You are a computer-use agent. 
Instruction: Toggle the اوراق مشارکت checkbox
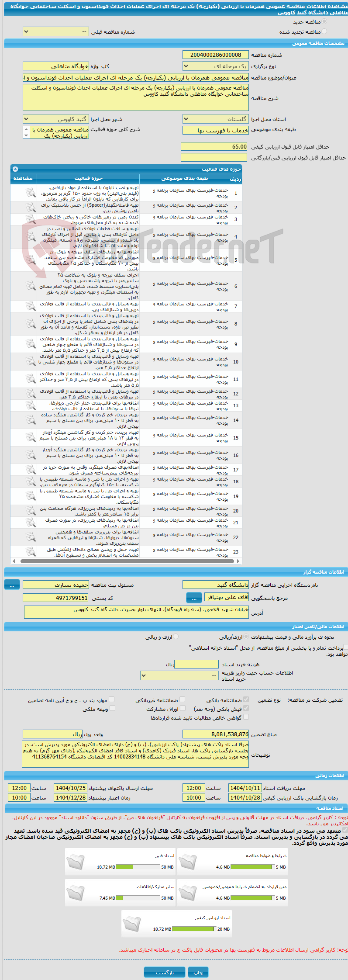[x=183, y=708]
